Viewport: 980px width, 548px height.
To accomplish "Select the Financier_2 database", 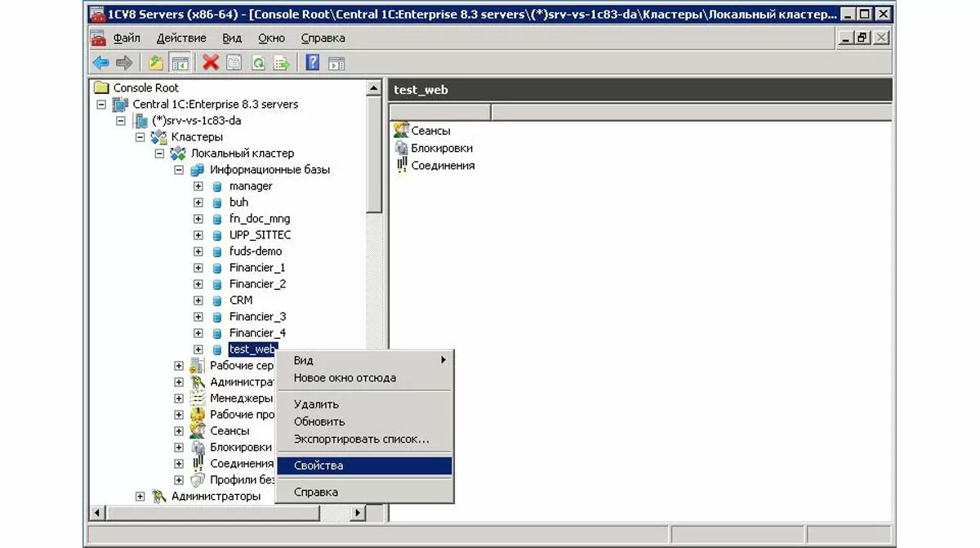I will click(x=257, y=284).
